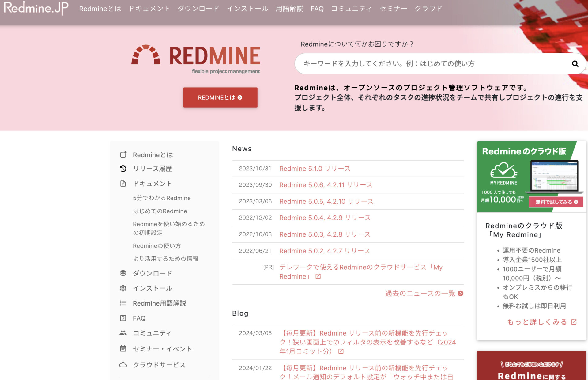Click the セミナー・イベント calendar icon
Image resolution: width=588 pixels, height=380 pixels.
pyautogui.click(x=123, y=348)
